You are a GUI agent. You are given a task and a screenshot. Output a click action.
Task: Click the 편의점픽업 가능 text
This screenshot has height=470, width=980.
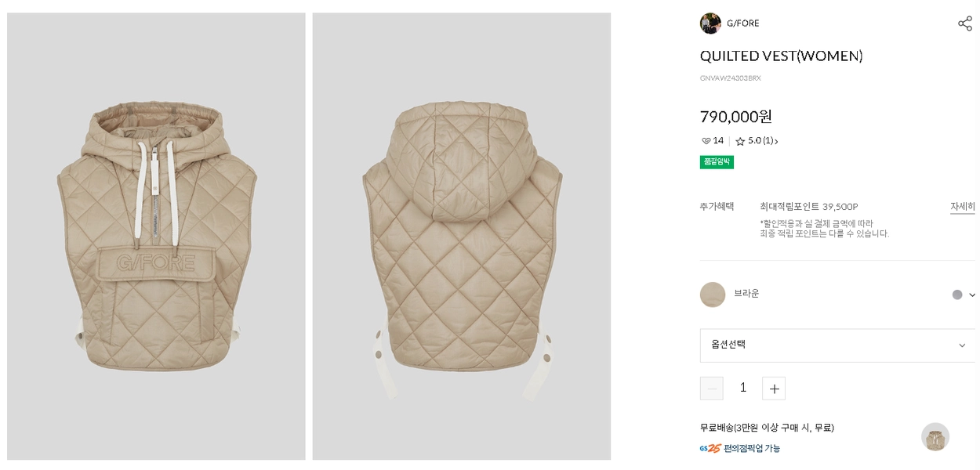tap(751, 449)
